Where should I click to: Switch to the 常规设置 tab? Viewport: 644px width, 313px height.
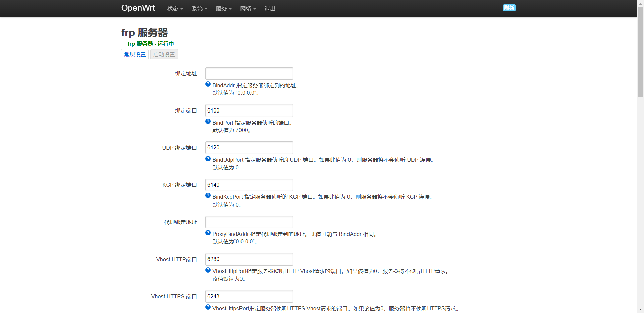coord(135,54)
